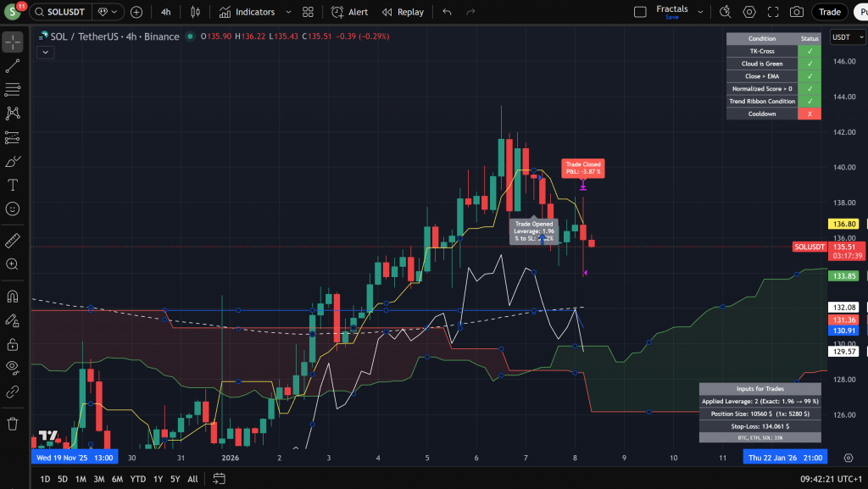Open the SOLUSDT symbol search field
Viewport: 868px width, 489px height.
[x=63, y=12]
